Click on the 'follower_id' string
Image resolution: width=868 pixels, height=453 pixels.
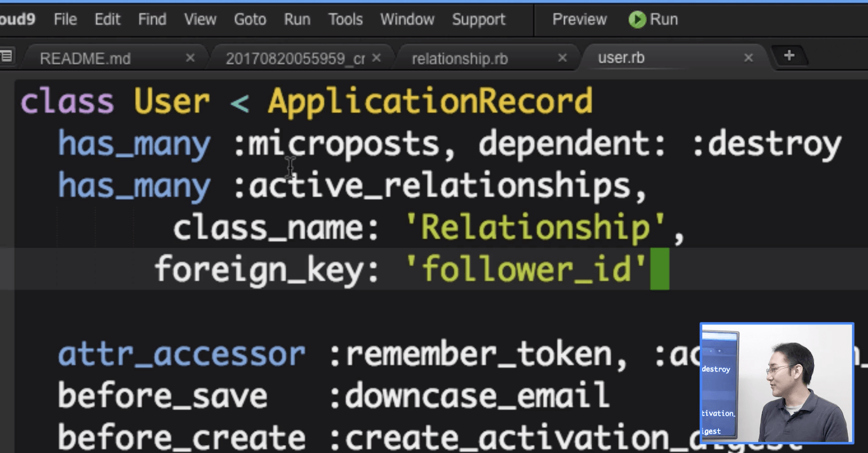(527, 269)
